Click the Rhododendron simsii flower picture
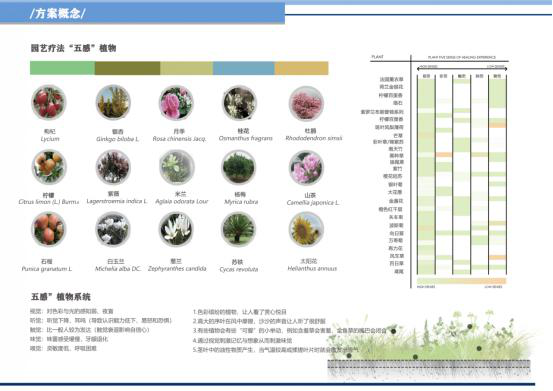553x391 pixels. [306, 103]
